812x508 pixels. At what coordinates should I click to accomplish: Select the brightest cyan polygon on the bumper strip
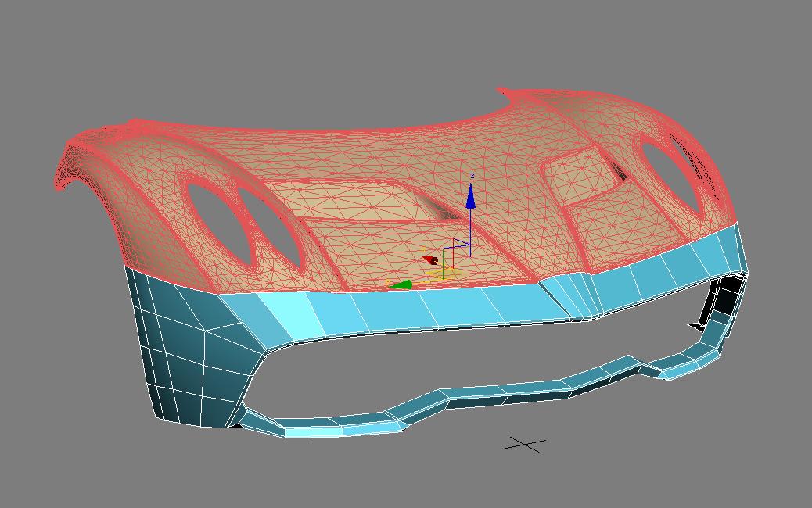282,313
